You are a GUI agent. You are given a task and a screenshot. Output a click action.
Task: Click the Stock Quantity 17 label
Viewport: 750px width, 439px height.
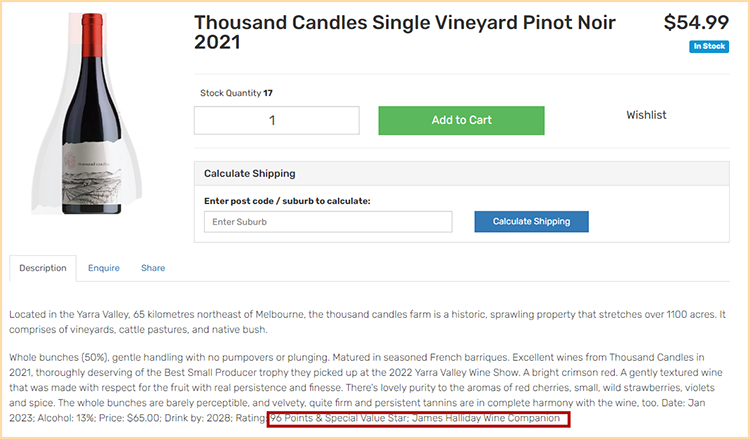pyautogui.click(x=237, y=93)
